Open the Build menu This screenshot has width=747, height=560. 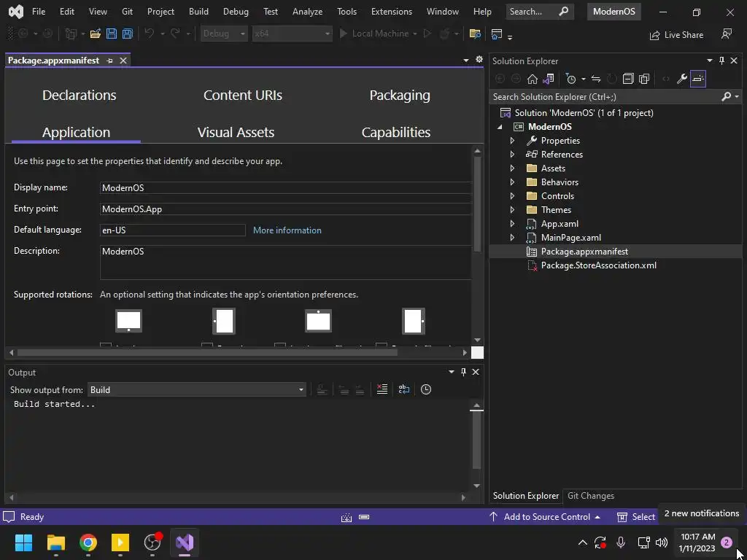[198, 12]
